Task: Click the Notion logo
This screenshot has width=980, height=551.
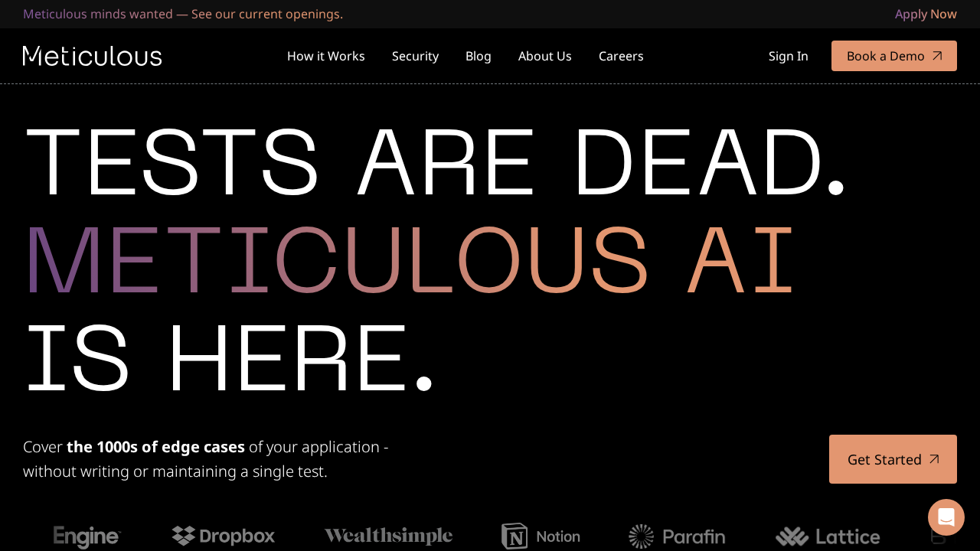Action: point(541,536)
